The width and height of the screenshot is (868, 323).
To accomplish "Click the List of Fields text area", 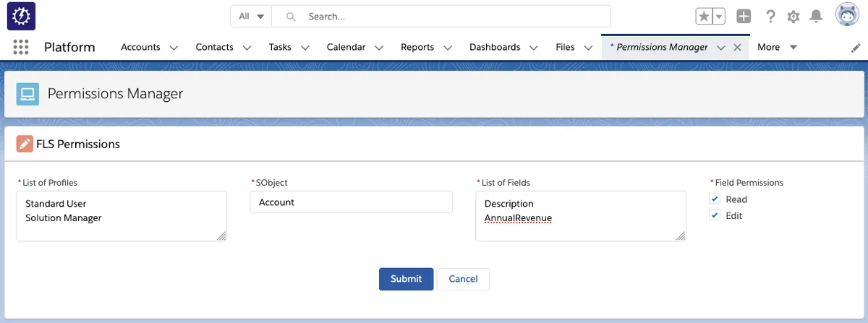I will pos(581,215).
